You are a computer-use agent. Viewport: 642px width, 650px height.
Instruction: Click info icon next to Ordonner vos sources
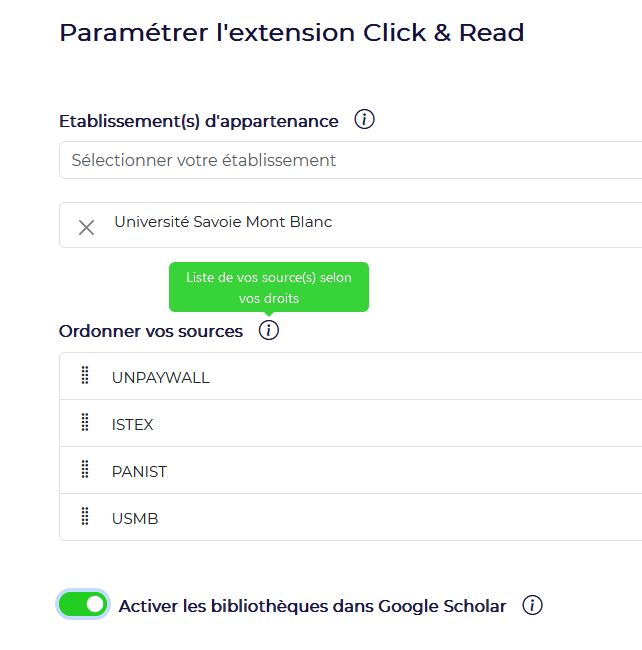[x=269, y=330]
